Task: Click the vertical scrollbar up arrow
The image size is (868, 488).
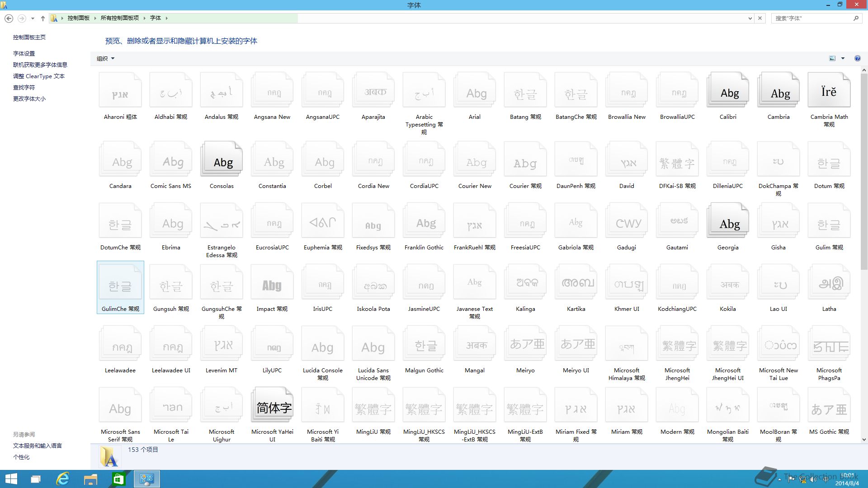Action: pos(864,70)
